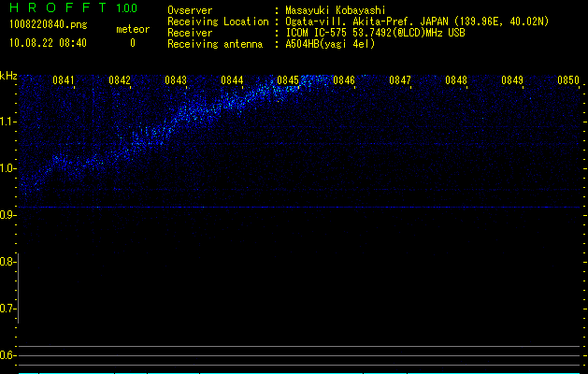Viewport: 588px width, 374px height.
Task: Select the meteor count value 0
Action: tap(133, 43)
